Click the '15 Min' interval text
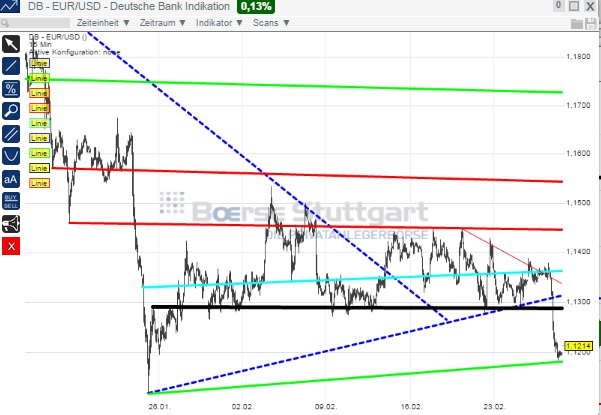The image size is (601, 415). [40, 44]
